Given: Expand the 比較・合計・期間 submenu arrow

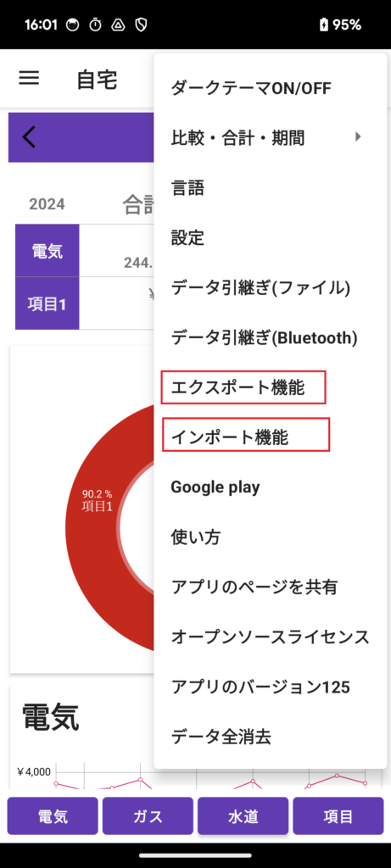Looking at the screenshot, I should coord(358,136).
